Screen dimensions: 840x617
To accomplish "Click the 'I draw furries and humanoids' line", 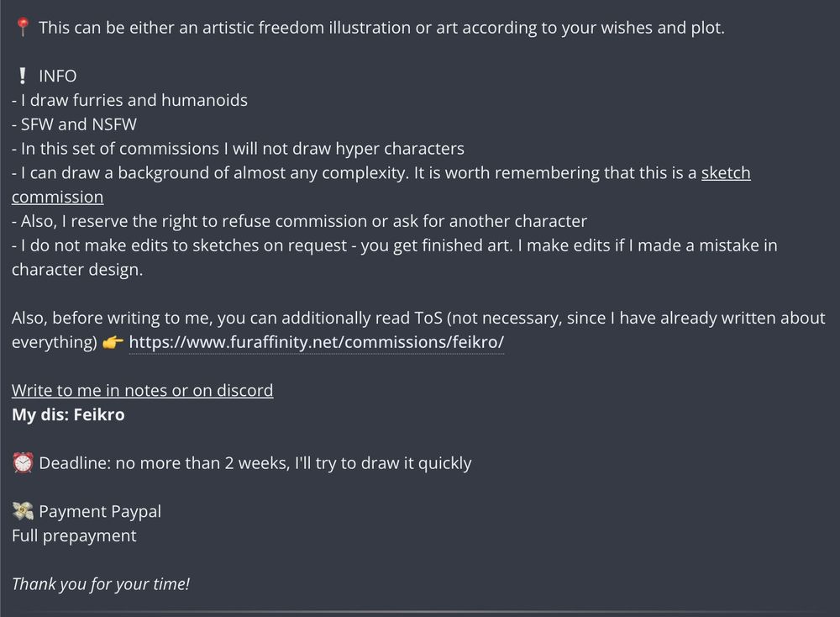I will coord(129,100).
